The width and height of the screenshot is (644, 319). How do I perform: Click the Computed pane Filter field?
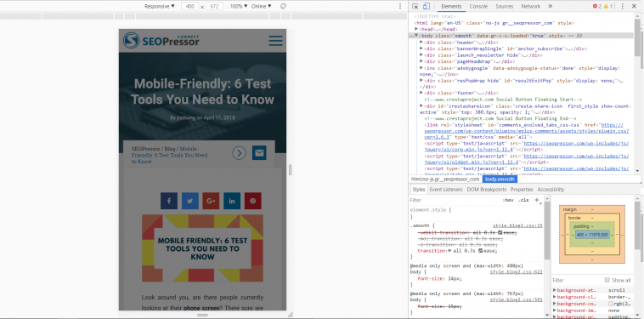576,280
